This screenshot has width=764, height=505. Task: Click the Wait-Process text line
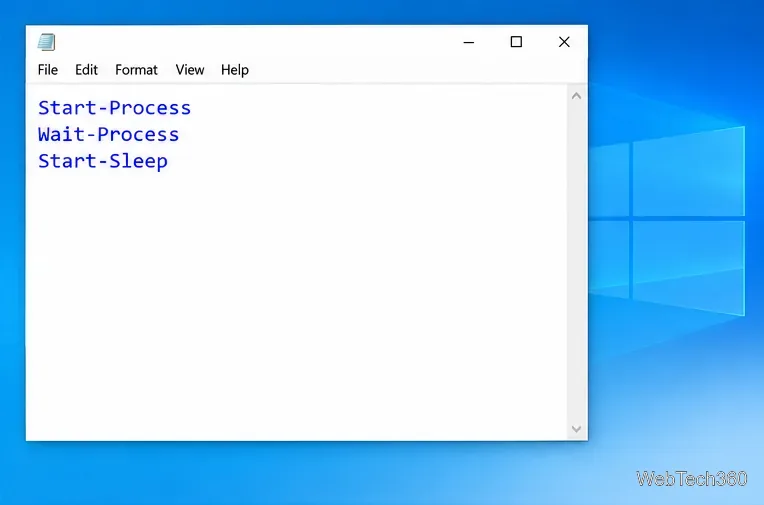tap(109, 135)
